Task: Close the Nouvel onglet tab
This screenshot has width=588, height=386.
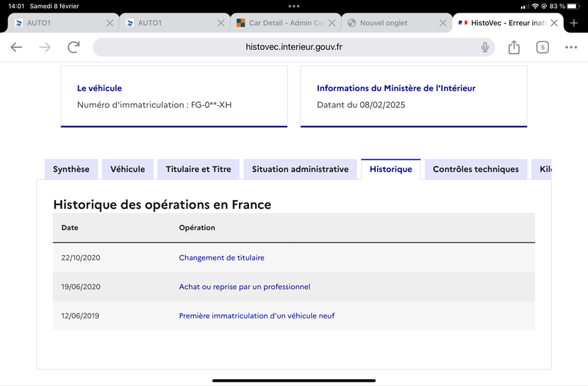Action: (x=443, y=23)
